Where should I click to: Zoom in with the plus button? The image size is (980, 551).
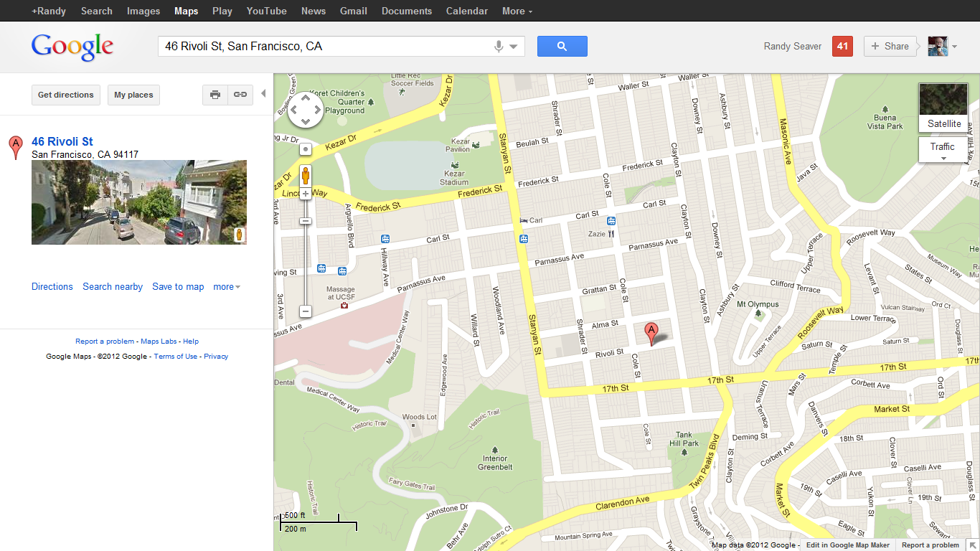(306, 194)
